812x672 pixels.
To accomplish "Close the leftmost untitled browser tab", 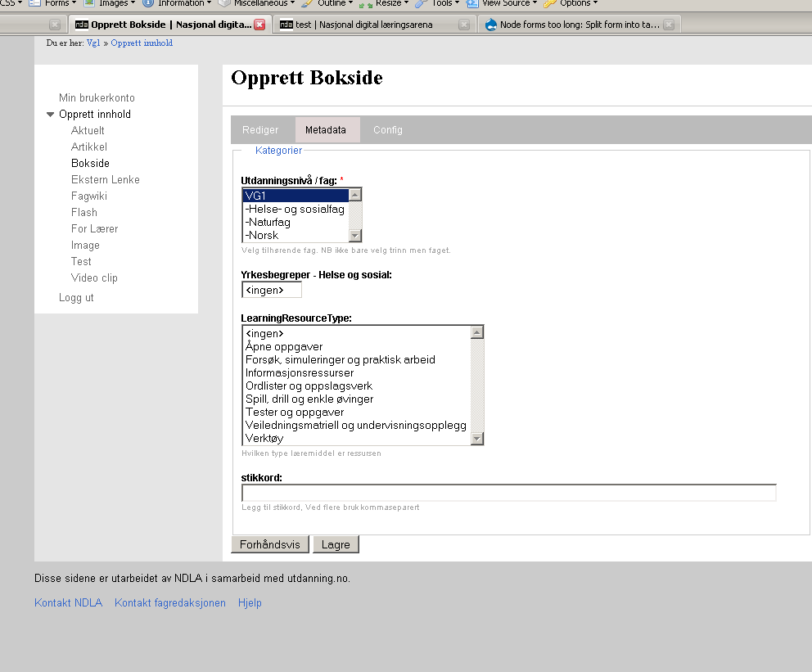I will click(x=55, y=25).
